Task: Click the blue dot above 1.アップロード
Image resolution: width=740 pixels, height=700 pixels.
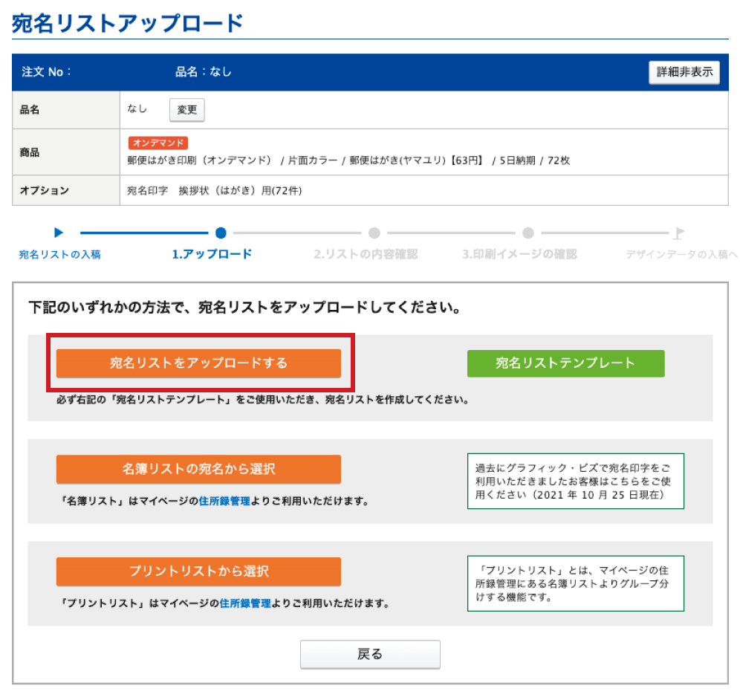Action: pos(221,233)
